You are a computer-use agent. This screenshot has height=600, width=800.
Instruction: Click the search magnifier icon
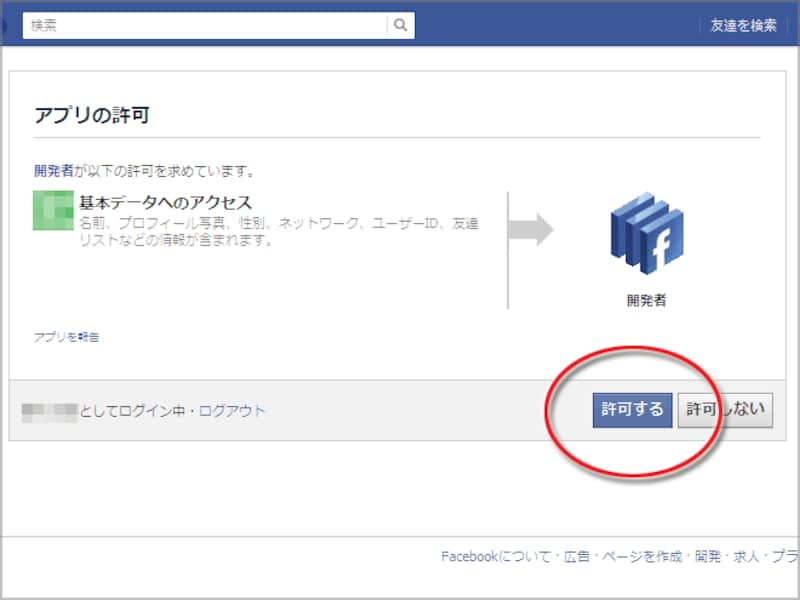coord(398,24)
